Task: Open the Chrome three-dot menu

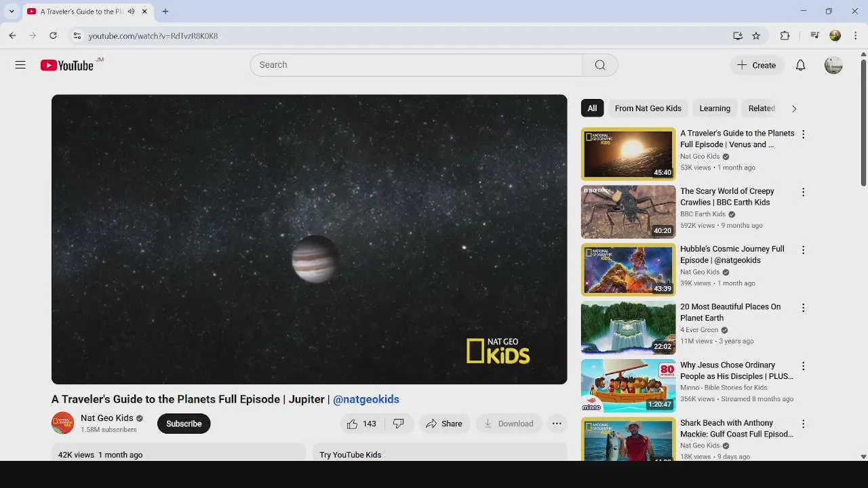Action: [856, 36]
